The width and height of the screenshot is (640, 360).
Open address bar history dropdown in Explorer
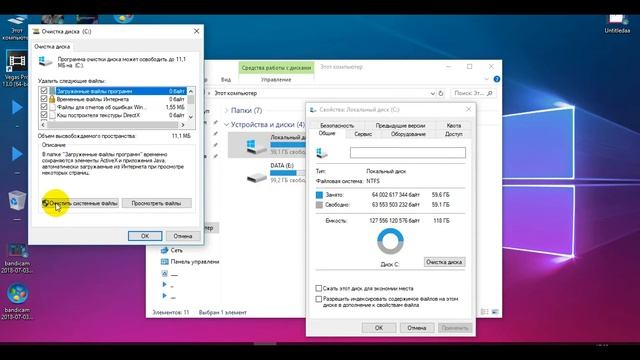click(x=433, y=93)
